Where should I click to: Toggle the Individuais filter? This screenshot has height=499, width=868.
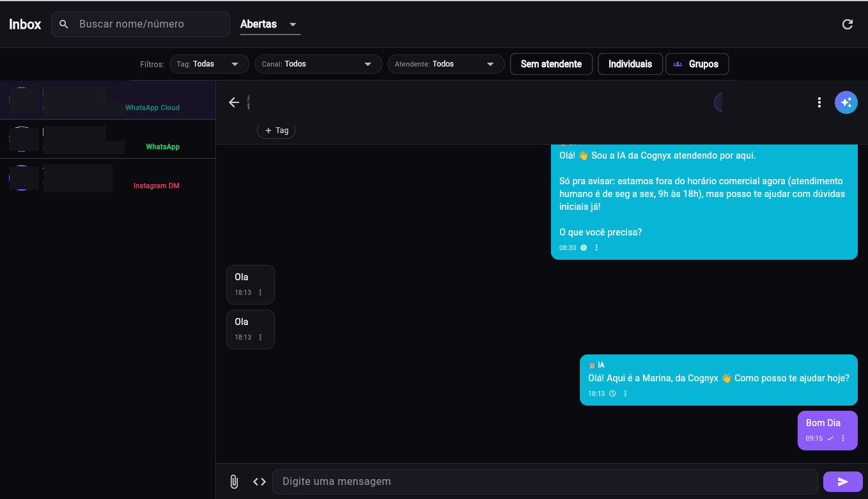630,64
